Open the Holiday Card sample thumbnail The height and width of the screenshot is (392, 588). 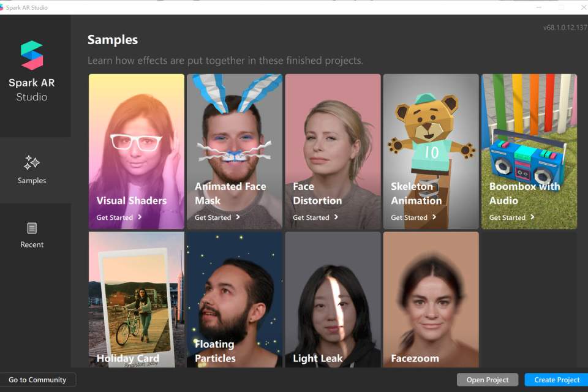(x=136, y=288)
